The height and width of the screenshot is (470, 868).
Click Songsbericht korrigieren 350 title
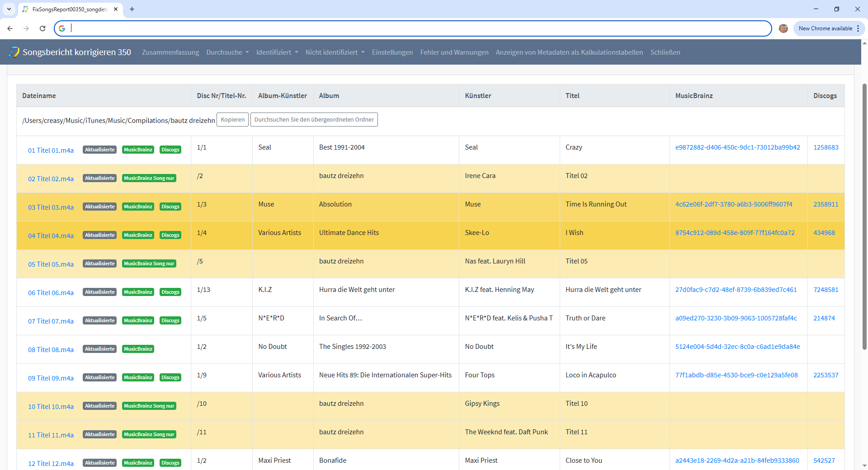pyautogui.click(x=77, y=52)
